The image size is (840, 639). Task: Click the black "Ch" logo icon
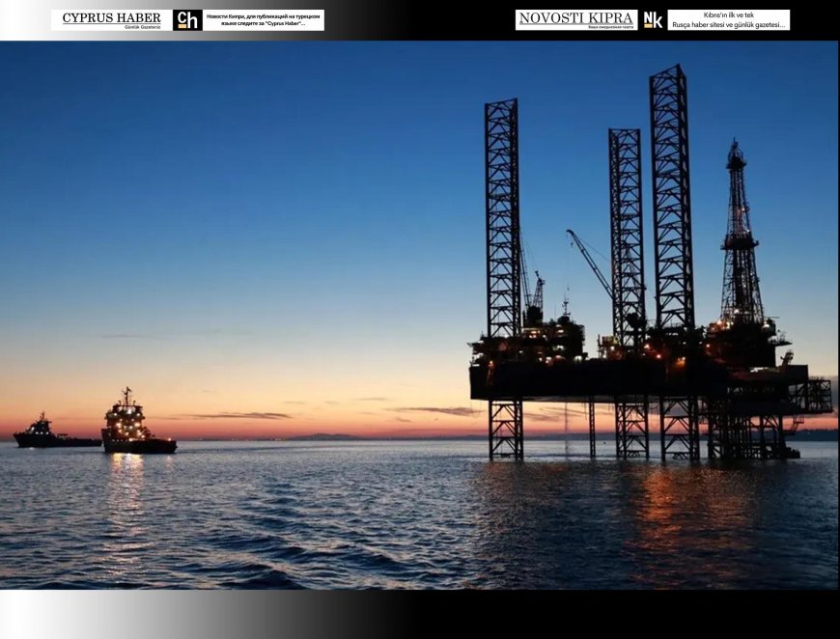[x=187, y=20]
